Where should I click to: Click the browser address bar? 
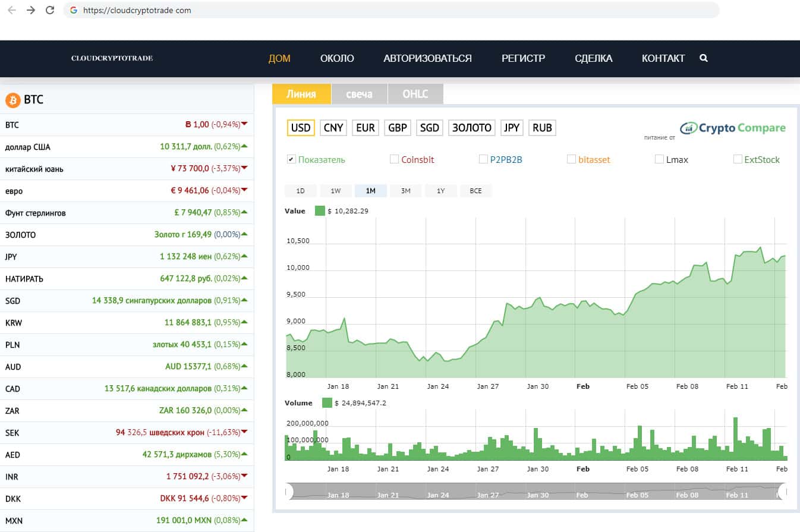[x=392, y=10]
